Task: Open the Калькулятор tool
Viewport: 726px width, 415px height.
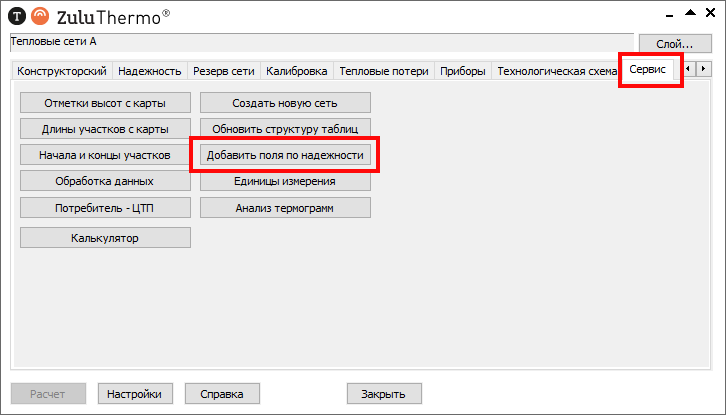Action: [105, 238]
